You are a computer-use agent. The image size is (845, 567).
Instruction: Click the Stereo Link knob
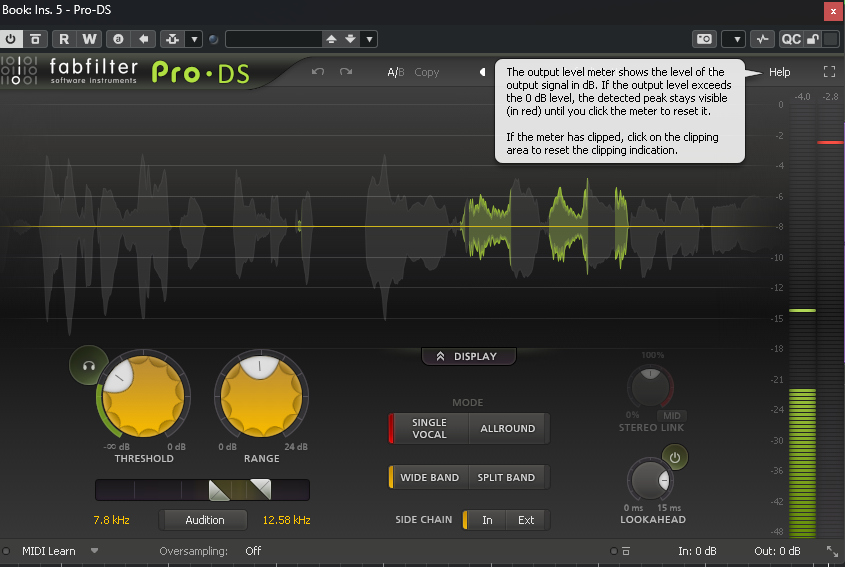(x=650, y=386)
